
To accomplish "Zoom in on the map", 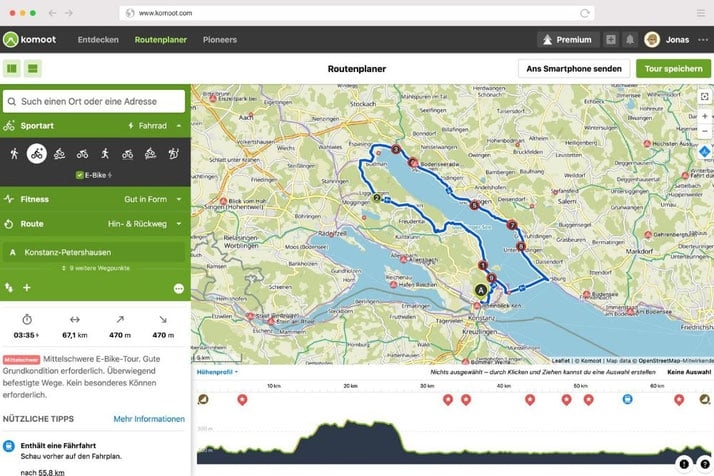I will [704, 116].
